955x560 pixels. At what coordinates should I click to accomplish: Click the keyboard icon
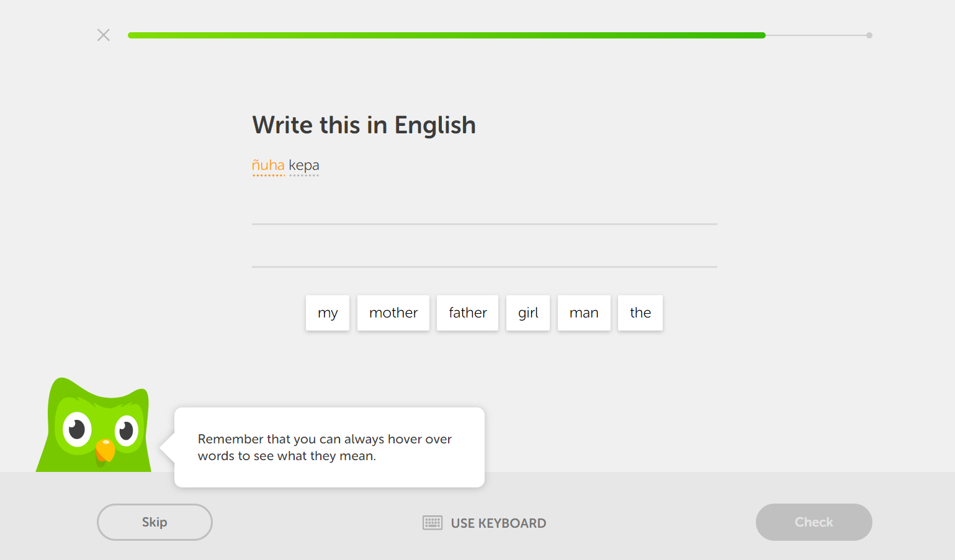coord(433,523)
